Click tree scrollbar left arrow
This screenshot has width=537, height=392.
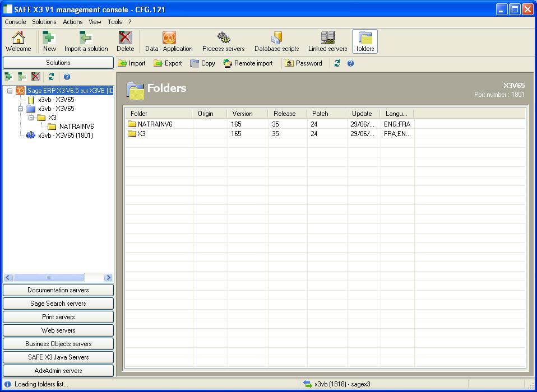coord(8,277)
